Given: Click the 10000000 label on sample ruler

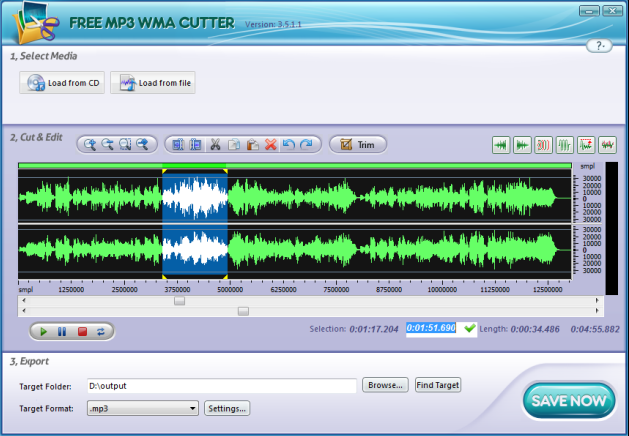Looking at the screenshot, I should coord(442,290).
